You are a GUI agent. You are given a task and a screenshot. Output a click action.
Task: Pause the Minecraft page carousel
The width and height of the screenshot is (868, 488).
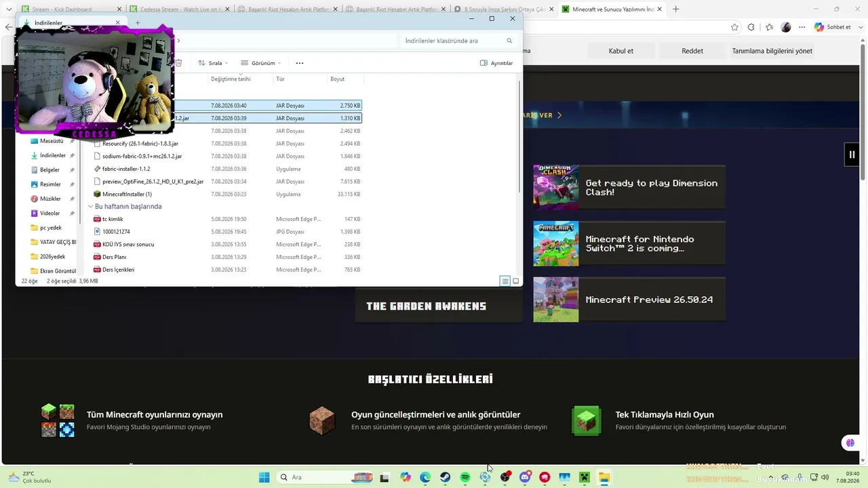click(852, 154)
